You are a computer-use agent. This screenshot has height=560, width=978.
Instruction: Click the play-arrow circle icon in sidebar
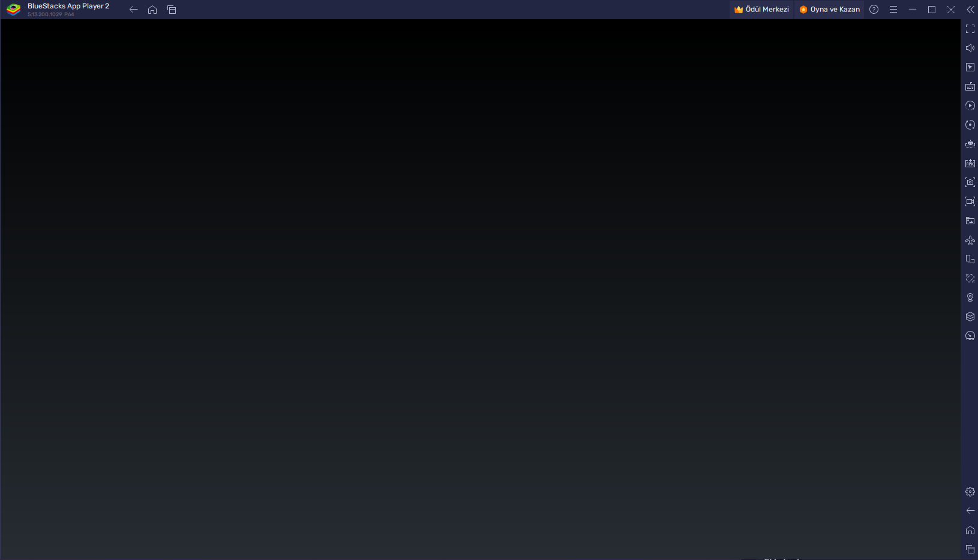tap(970, 106)
